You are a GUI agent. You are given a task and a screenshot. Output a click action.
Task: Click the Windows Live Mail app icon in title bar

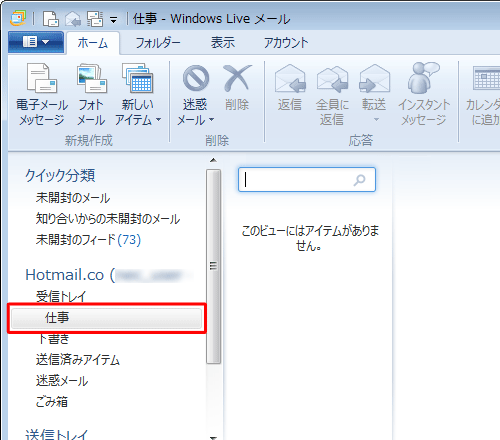(x=18, y=18)
